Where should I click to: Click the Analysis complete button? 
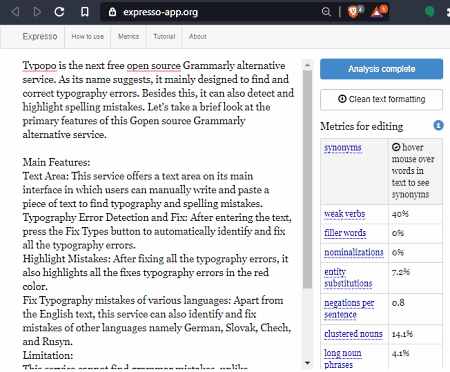pyautogui.click(x=381, y=69)
